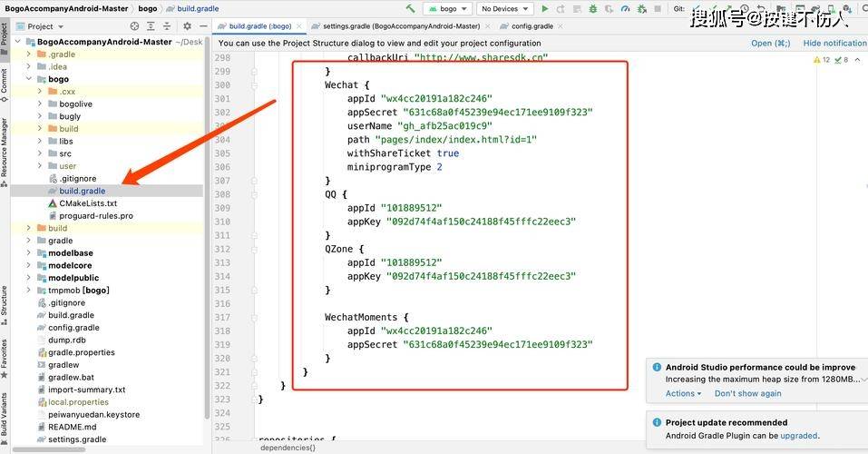The width and height of the screenshot is (868, 454).
Task: Click the green check indicator showing 8
Action: pyautogui.click(x=842, y=60)
